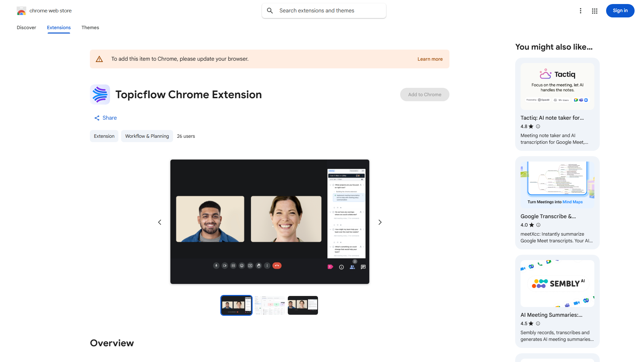Image resolution: width=644 pixels, height=362 pixels.
Task: Click the Share icon
Action: coord(97,118)
